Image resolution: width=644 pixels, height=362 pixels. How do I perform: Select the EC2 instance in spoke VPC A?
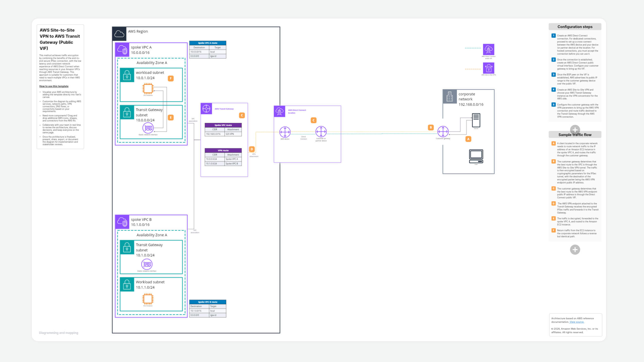click(148, 89)
